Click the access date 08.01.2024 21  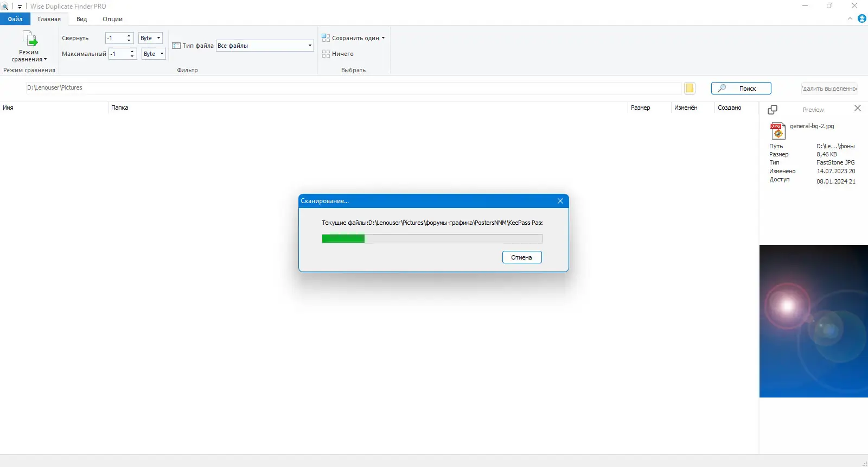pyautogui.click(x=836, y=181)
